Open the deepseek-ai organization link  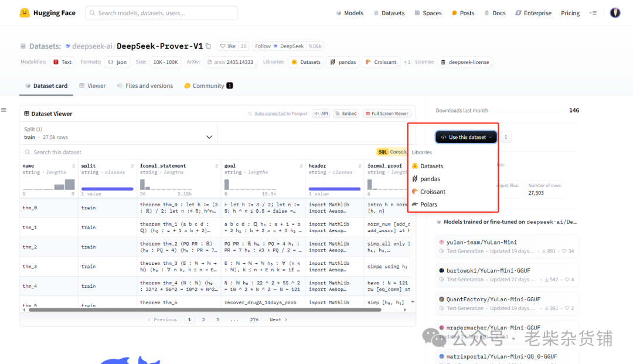[x=92, y=46]
